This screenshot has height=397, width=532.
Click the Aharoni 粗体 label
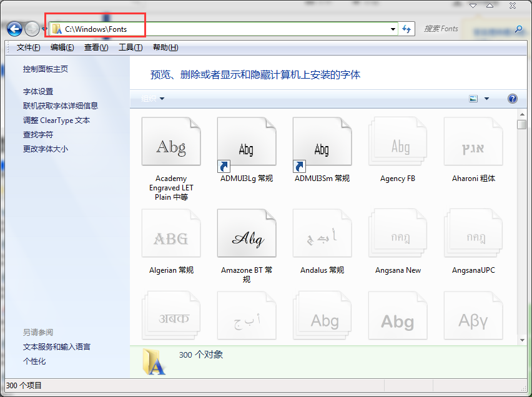(x=473, y=179)
